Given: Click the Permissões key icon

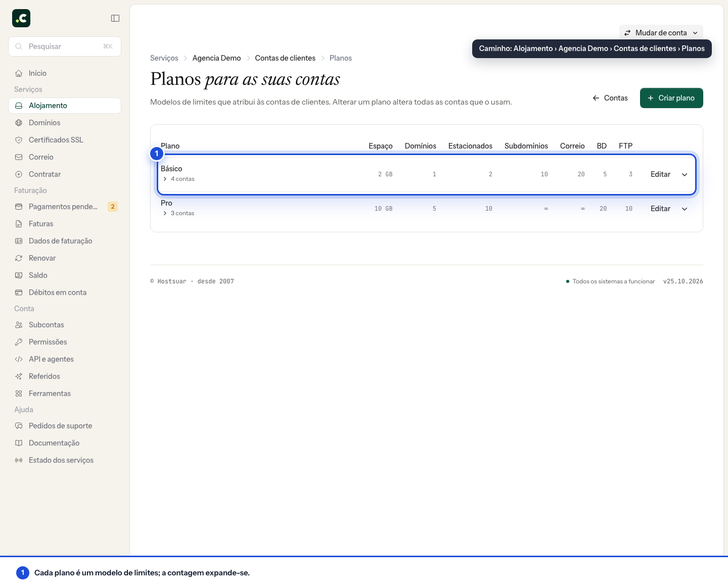Looking at the screenshot, I should click(x=19, y=342).
